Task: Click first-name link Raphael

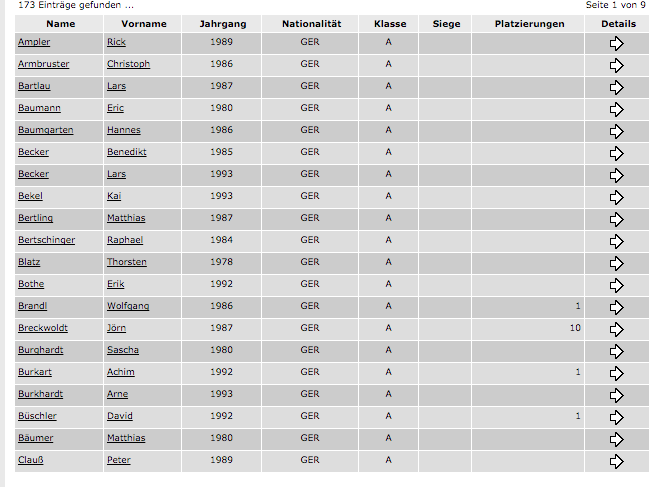Action: tap(125, 240)
